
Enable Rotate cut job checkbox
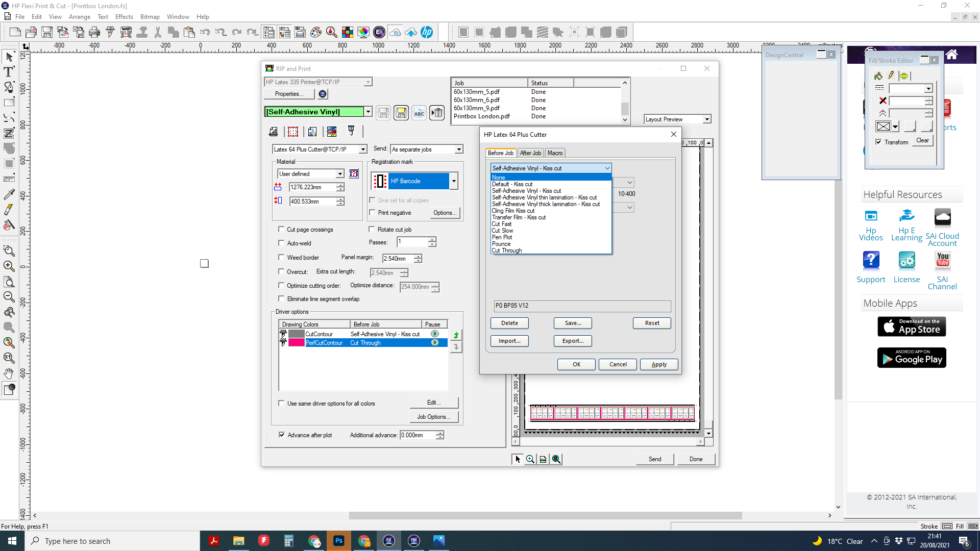(372, 230)
